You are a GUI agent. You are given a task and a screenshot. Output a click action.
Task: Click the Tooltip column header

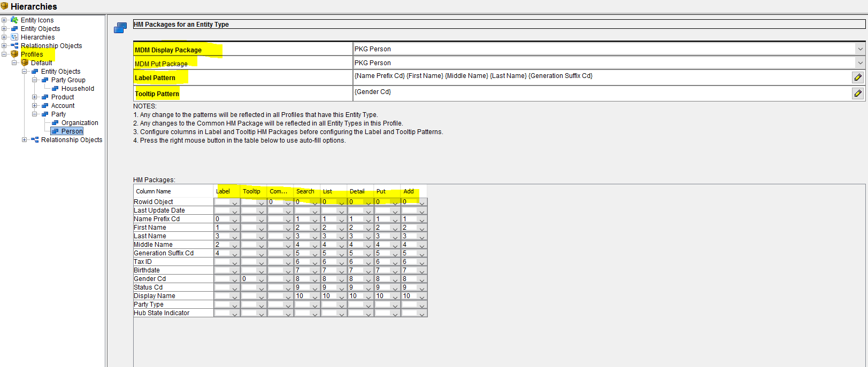point(254,191)
